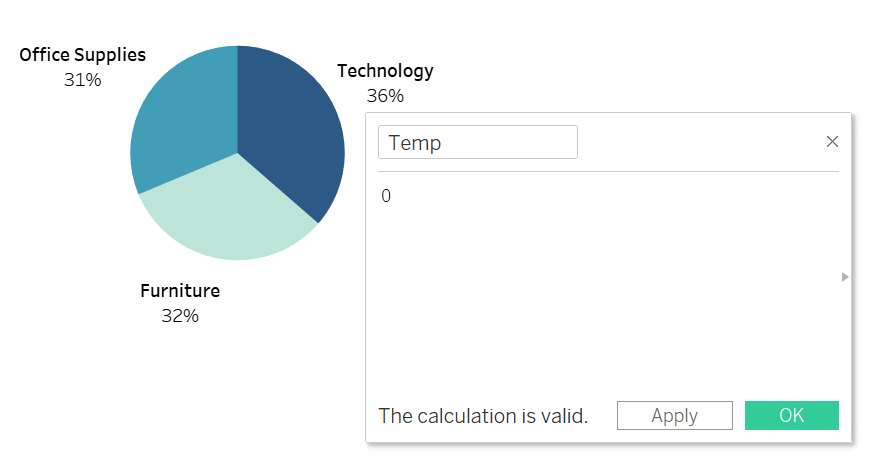
Task: Click the 36% Technology percentage label
Action: [385, 96]
